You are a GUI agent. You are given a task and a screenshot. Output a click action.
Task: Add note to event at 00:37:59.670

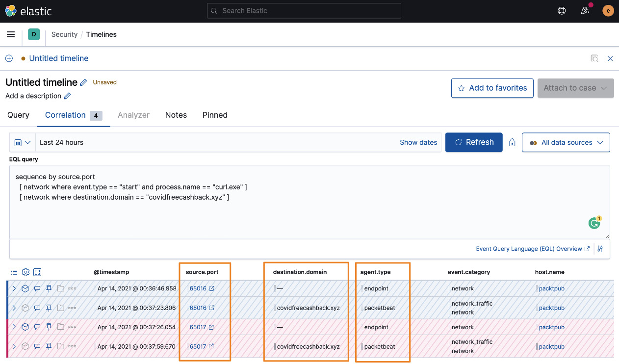(37, 346)
